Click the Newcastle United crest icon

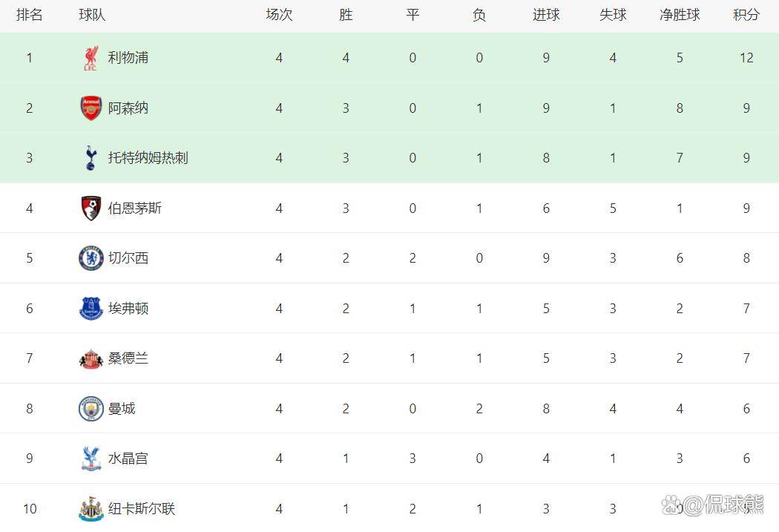click(91, 509)
